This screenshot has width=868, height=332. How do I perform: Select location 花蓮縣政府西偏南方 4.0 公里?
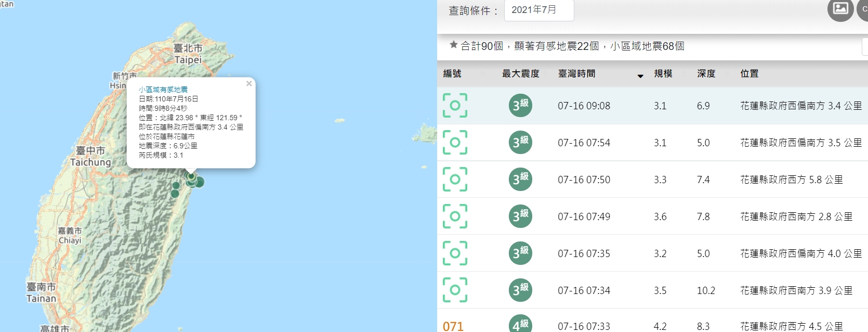tap(801, 253)
